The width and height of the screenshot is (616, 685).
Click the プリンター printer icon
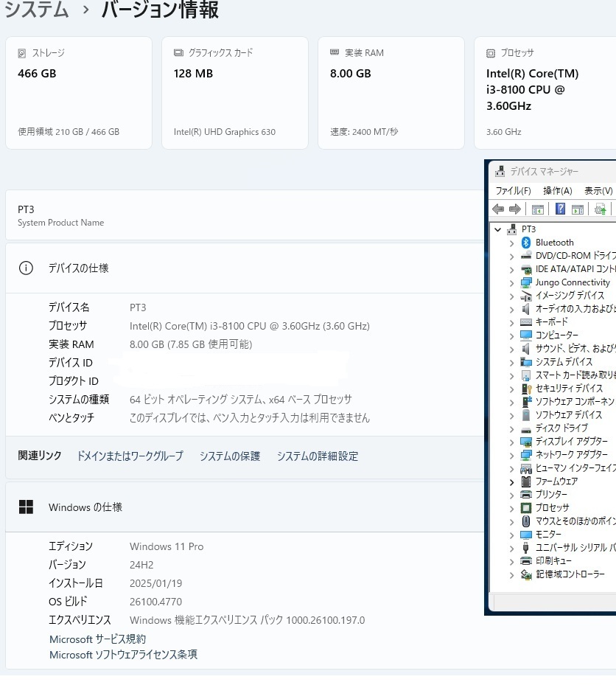point(526,495)
